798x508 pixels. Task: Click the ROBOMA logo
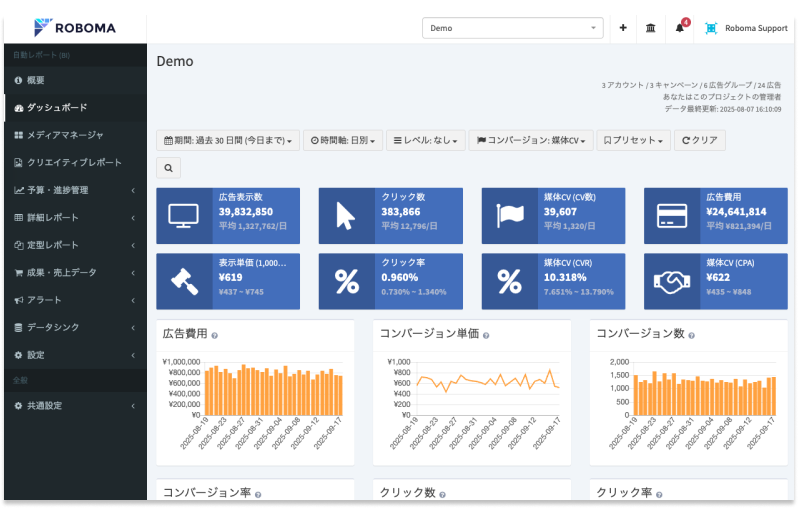point(75,28)
